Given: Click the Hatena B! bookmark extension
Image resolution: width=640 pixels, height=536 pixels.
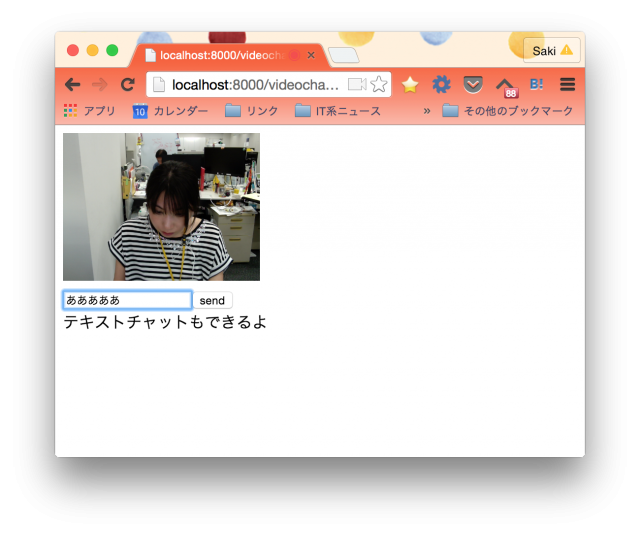Looking at the screenshot, I should pos(536,84).
